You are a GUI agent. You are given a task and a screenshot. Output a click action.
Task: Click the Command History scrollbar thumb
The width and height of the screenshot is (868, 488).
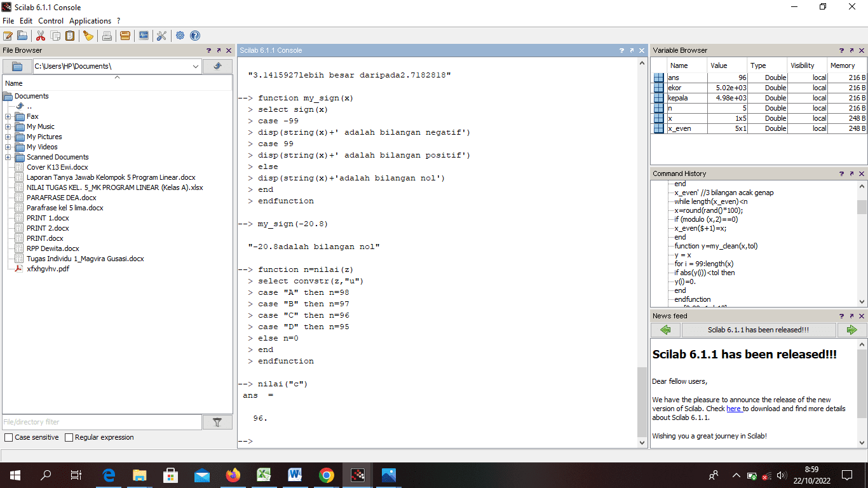pyautogui.click(x=862, y=207)
